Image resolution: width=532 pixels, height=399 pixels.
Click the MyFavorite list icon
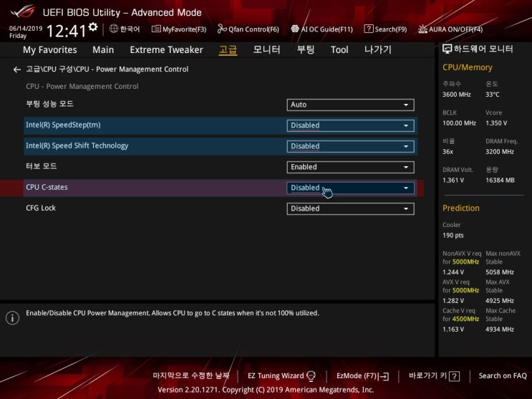156,29
